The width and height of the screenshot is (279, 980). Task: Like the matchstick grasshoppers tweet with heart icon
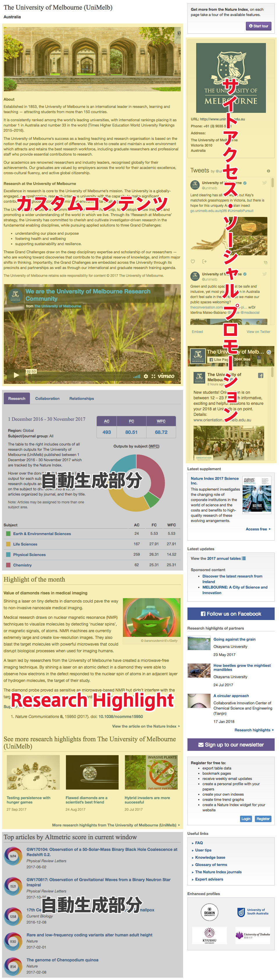coord(193,261)
